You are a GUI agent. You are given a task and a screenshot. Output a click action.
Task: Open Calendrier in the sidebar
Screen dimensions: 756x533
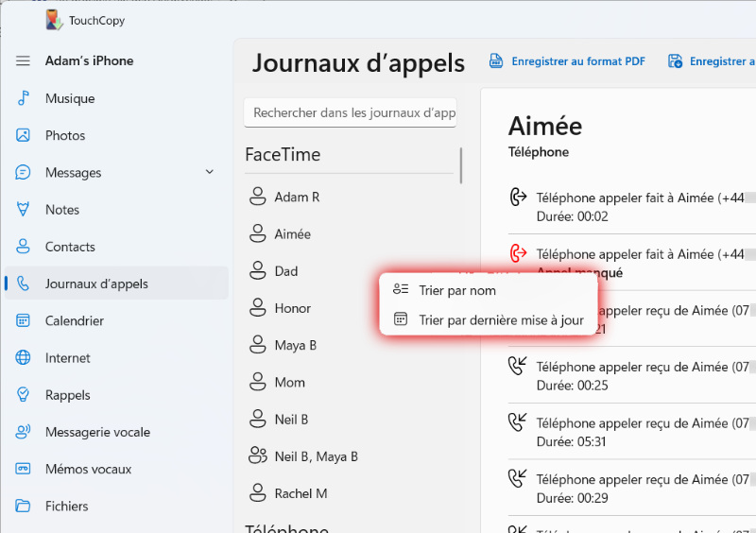[x=75, y=321]
